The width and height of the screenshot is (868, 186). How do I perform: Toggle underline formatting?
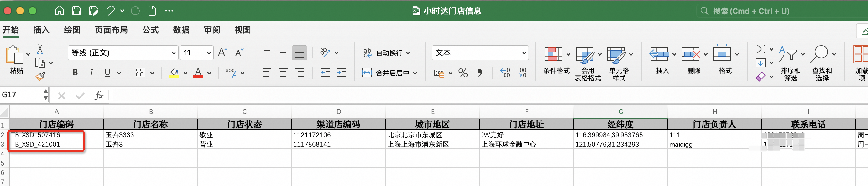coord(107,73)
